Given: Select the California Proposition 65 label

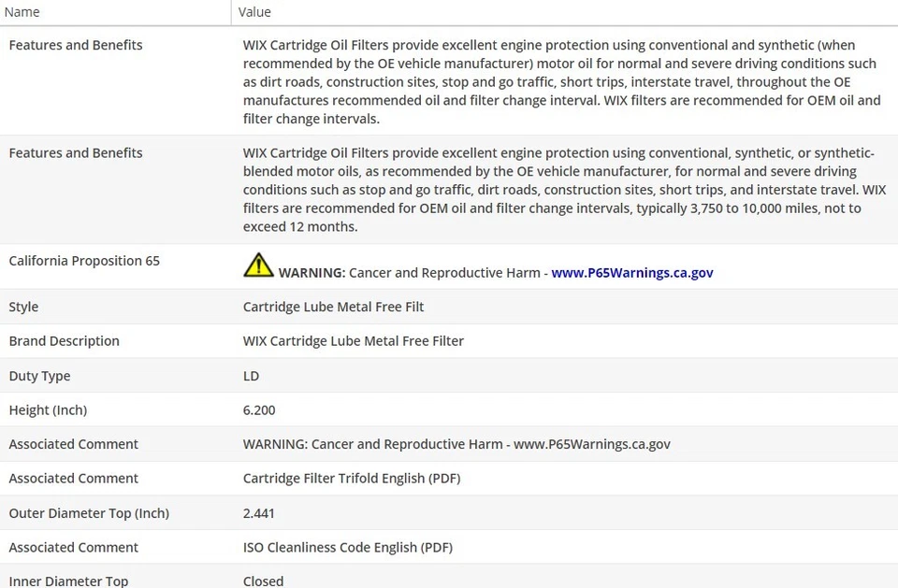Looking at the screenshot, I should click(84, 261).
